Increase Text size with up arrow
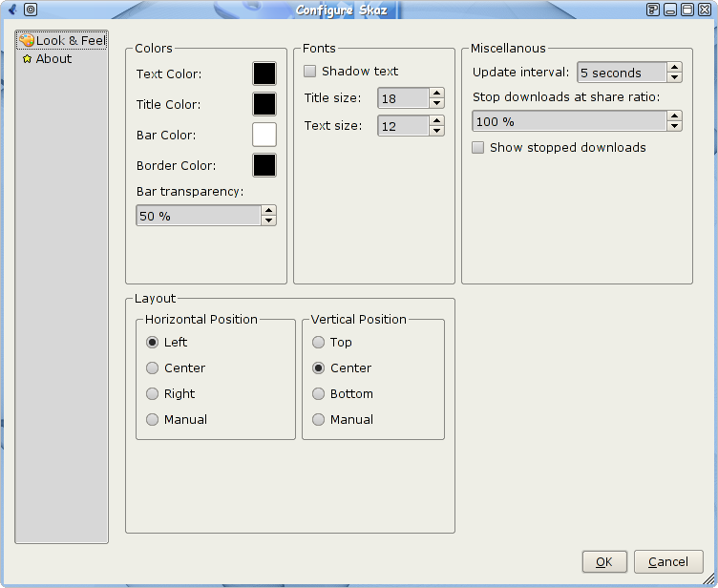The image size is (718, 588). click(437, 120)
